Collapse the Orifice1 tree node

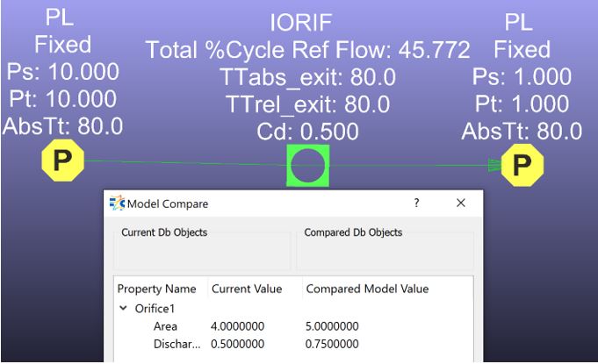coord(122,308)
